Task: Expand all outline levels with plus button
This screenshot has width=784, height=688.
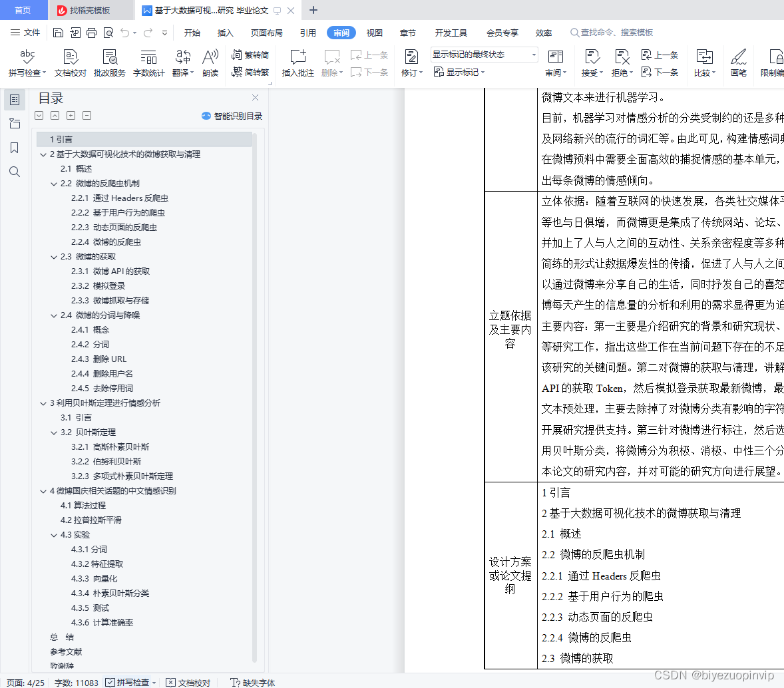Action: pos(71,115)
